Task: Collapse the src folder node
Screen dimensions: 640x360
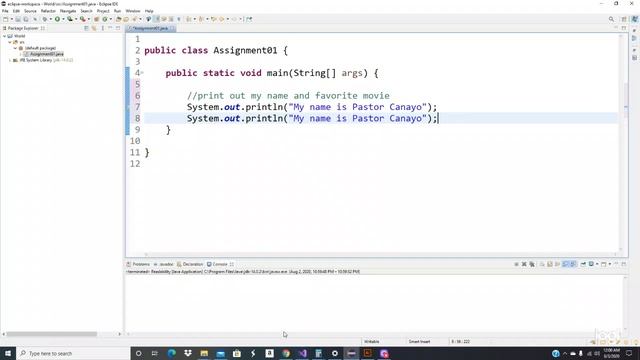Action: tap(10, 42)
